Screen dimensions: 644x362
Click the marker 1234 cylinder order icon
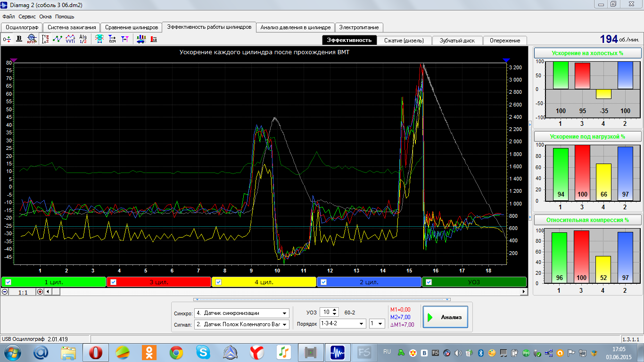click(112, 39)
